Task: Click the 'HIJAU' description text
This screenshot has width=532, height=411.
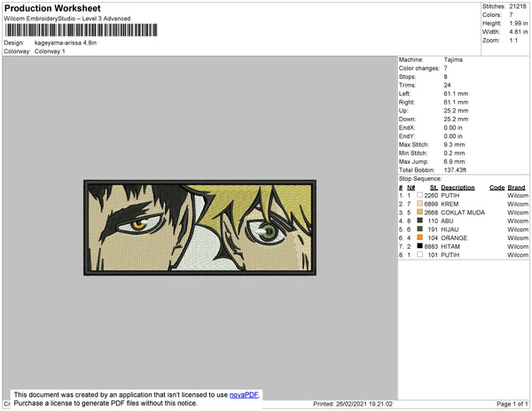Action: 450,229
